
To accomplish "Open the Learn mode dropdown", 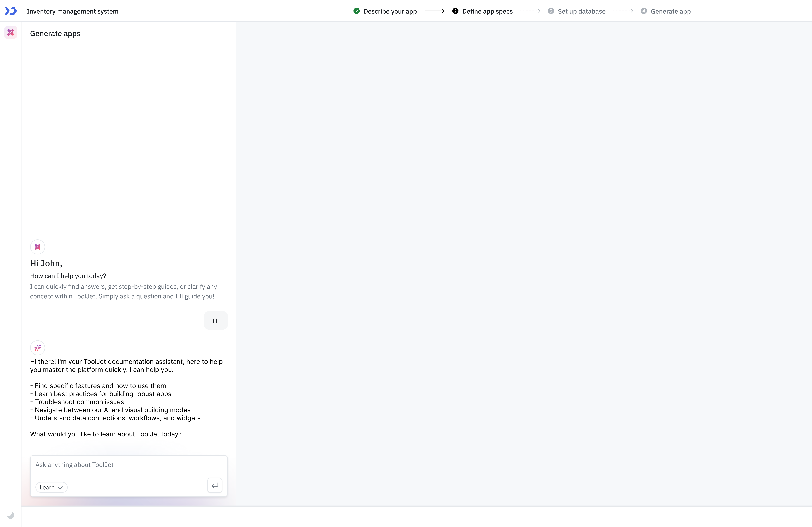I will [x=51, y=487].
